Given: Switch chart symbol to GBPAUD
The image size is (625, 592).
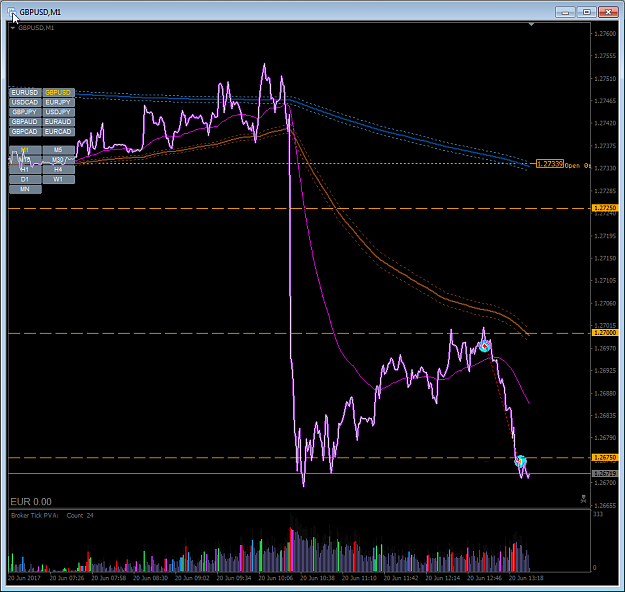Looking at the screenshot, I should click(25, 122).
